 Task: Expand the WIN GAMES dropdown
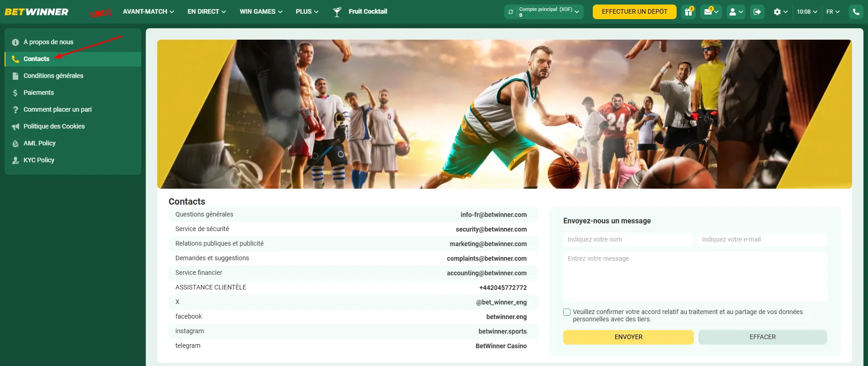pos(261,11)
